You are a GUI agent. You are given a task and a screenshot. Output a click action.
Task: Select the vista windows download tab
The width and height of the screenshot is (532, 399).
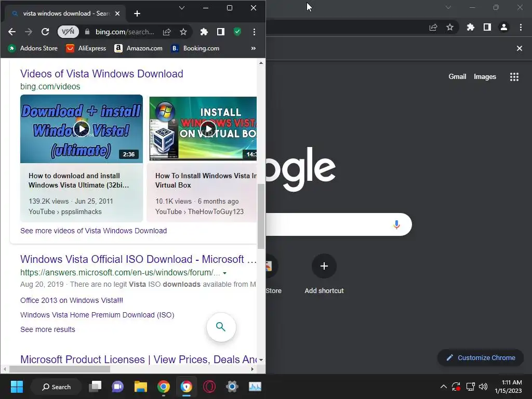(64, 14)
